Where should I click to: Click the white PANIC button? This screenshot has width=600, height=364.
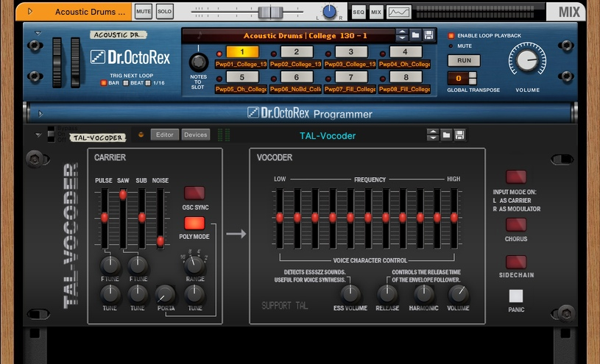(516, 296)
